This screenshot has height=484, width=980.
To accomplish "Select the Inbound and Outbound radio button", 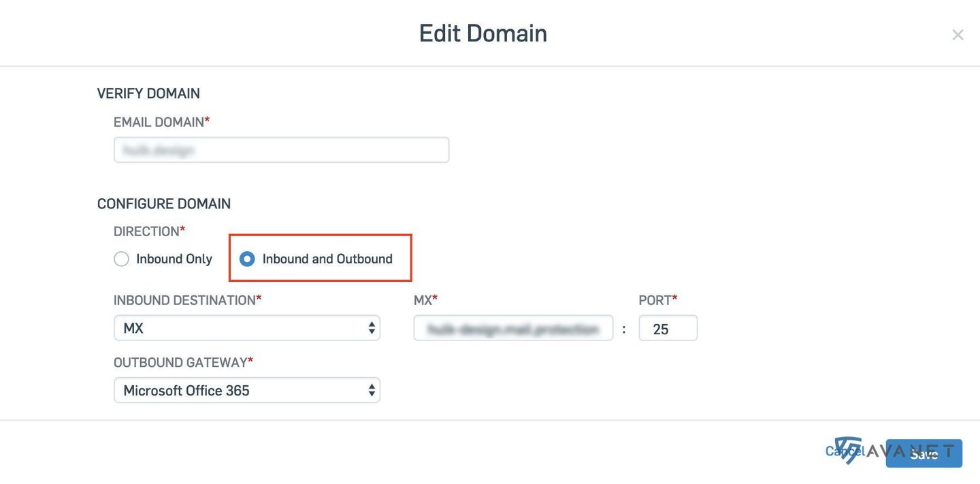I will (247, 259).
